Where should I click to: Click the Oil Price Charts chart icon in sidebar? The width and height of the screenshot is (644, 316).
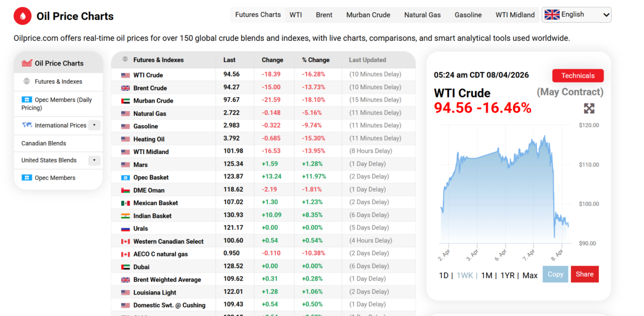(27, 63)
